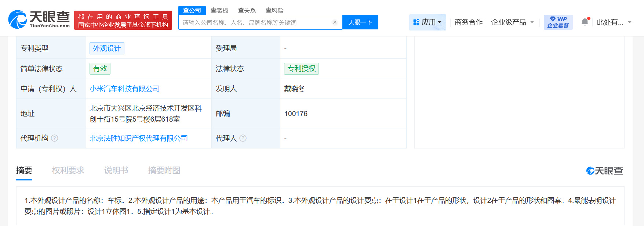This screenshot has width=644, height=226.
Task: Expand the user account dropdown 此处有...
Action: 614,22
